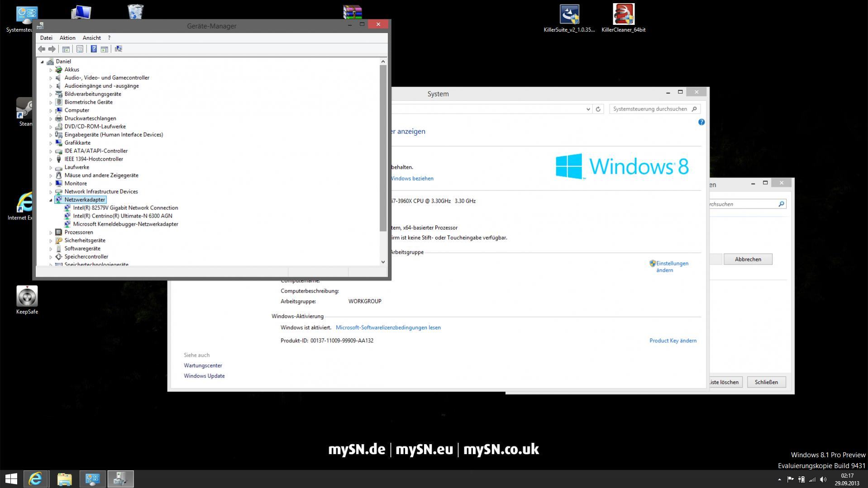
Task: Select Intel(R) Centrino(R) Ultimate-N 6300 AGN
Action: [x=123, y=216]
